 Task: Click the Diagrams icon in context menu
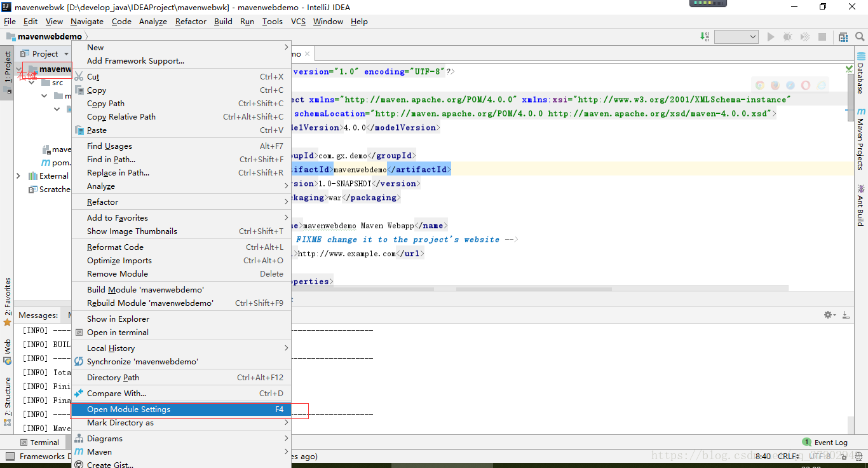[x=79, y=439]
